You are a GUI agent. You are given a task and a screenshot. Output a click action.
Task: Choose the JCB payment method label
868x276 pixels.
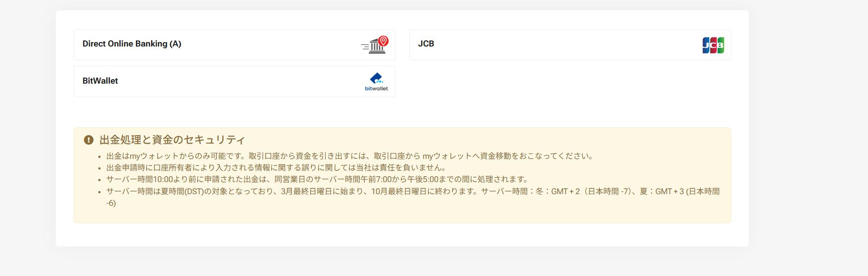point(426,44)
